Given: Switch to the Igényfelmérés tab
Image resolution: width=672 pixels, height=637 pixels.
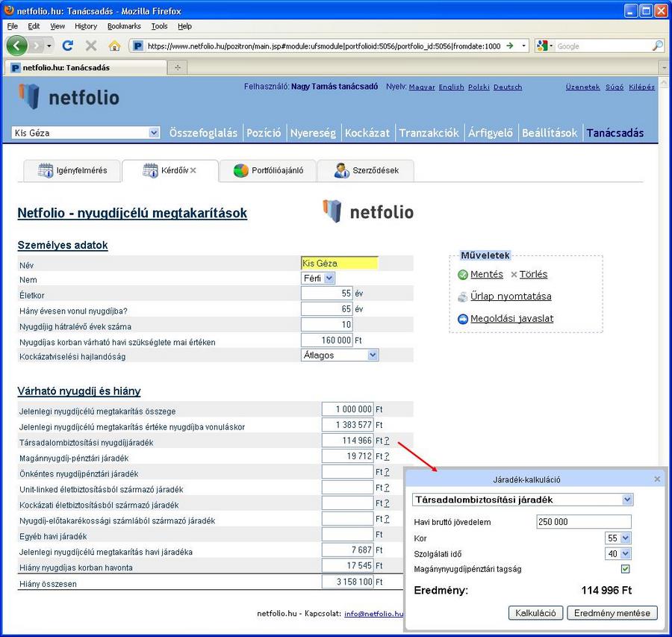Looking at the screenshot, I should coord(72,170).
